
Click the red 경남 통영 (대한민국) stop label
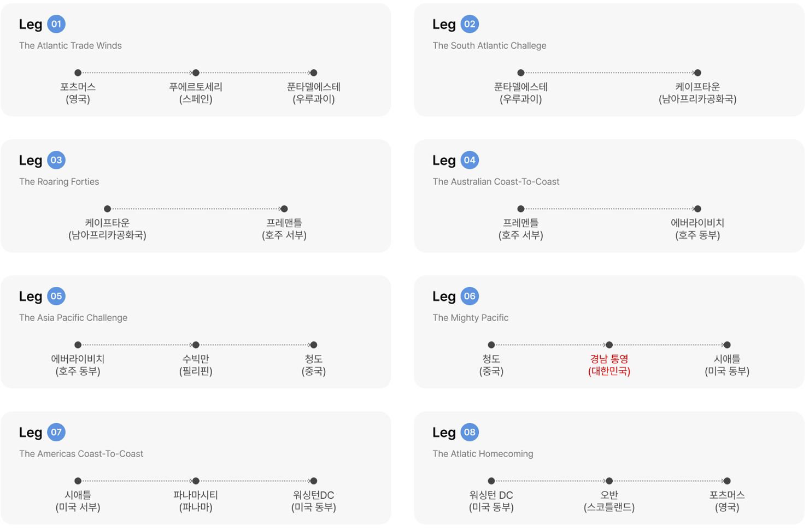click(609, 365)
